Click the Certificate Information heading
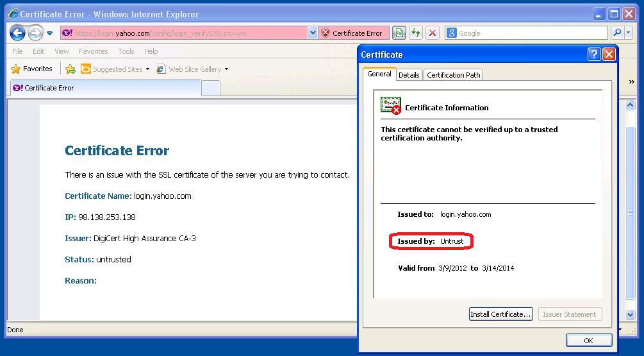This screenshot has height=356, width=644. 447,108
